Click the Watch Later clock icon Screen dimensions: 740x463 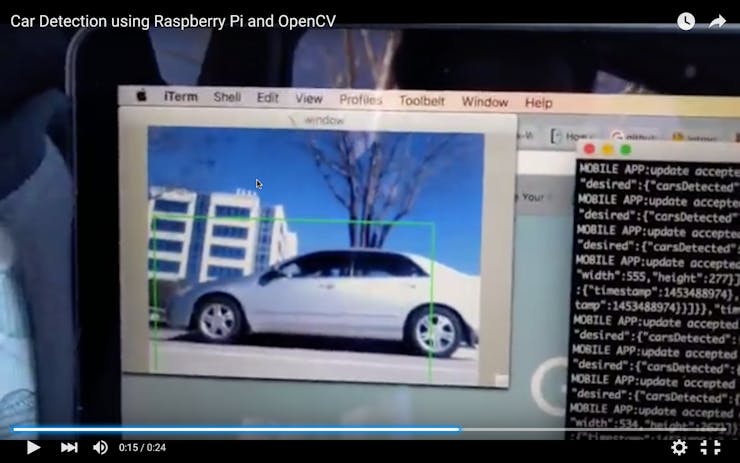point(686,21)
